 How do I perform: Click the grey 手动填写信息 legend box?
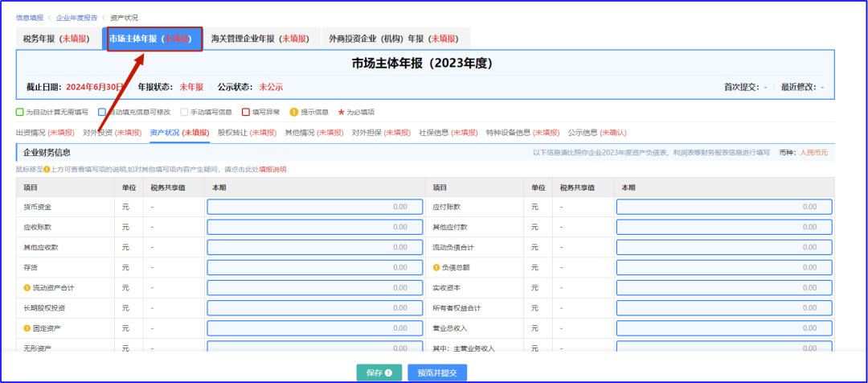click(x=184, y=112)
